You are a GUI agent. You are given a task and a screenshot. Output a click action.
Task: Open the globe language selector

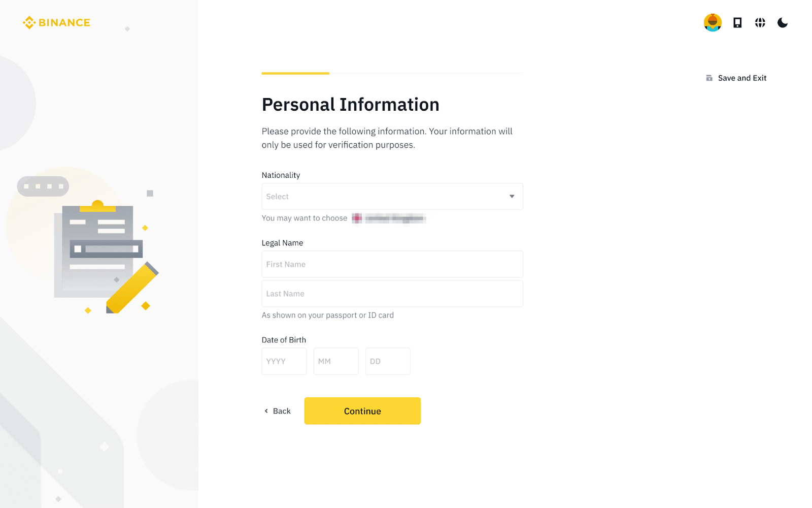pyautogui.click(x=760, y=23)
